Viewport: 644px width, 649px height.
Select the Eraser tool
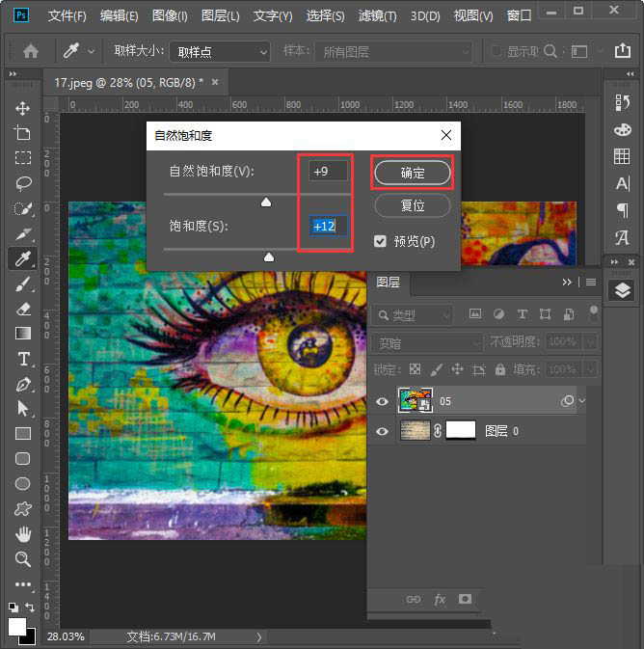[23, 309]
